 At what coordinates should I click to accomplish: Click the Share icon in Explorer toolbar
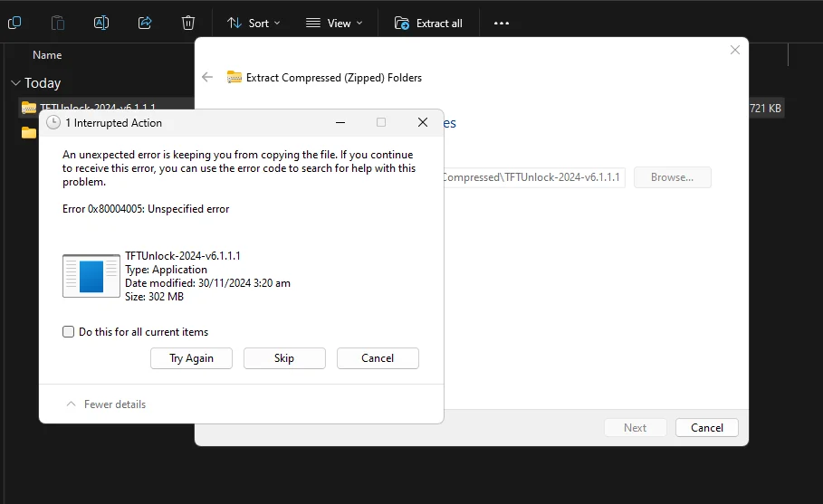tap(145, 24)
